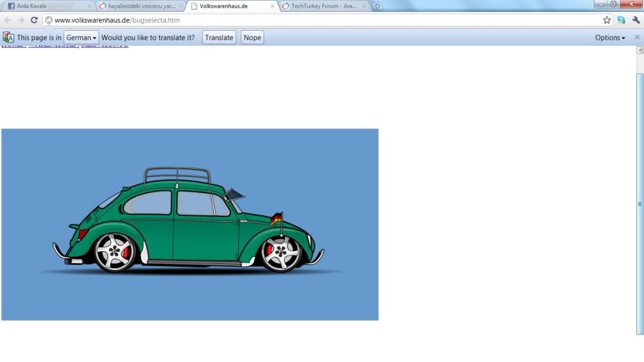Open a new tab with the plus button
This screenshot has height=362, width=644.
[377, 6]
